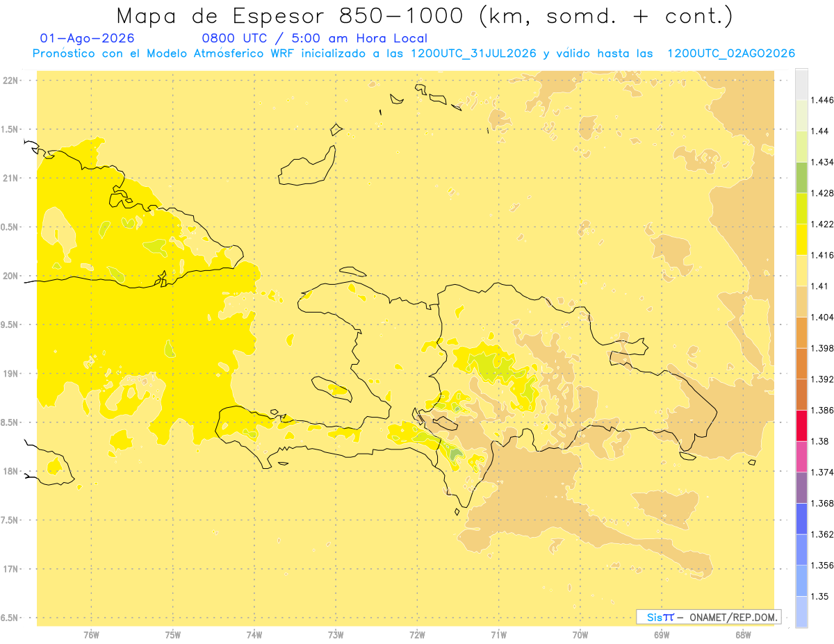Click the red swatch between 1.38 and 1.386
834x644 pixels.
pyautogui.click(x=801, y=425)
